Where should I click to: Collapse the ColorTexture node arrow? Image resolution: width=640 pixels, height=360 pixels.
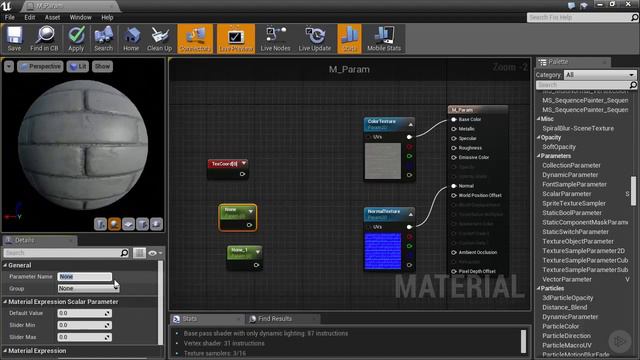point(411,124)
